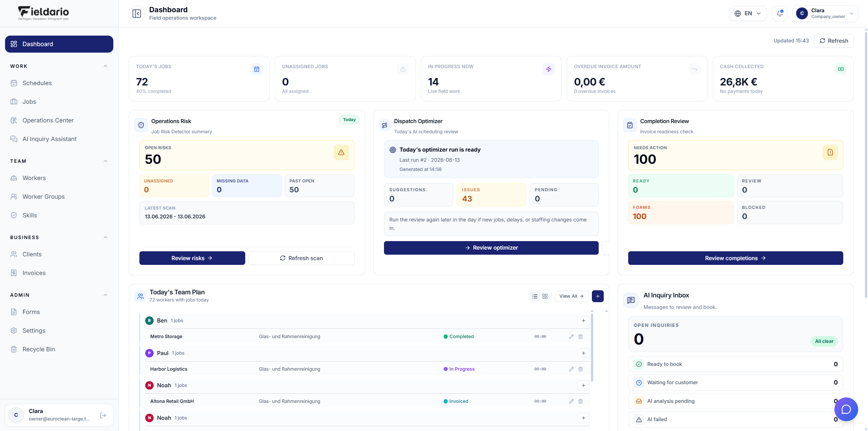
Task: Click the Today badge in Operations Risk
Action: pos(349,120)
